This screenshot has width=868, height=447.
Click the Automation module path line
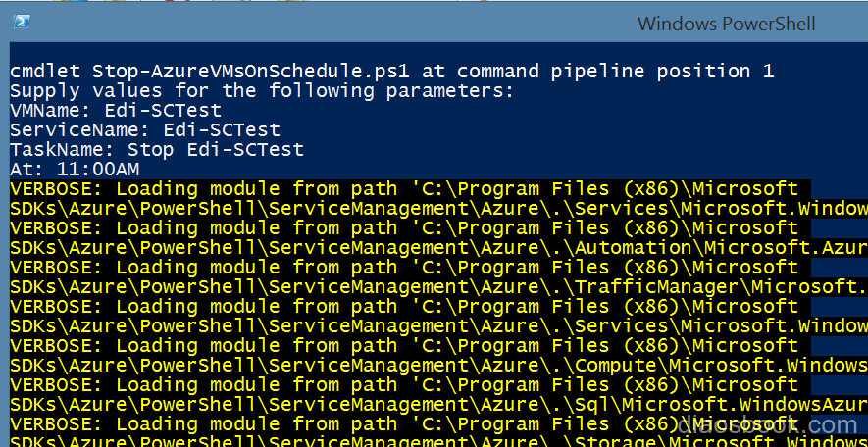(439, 248)
